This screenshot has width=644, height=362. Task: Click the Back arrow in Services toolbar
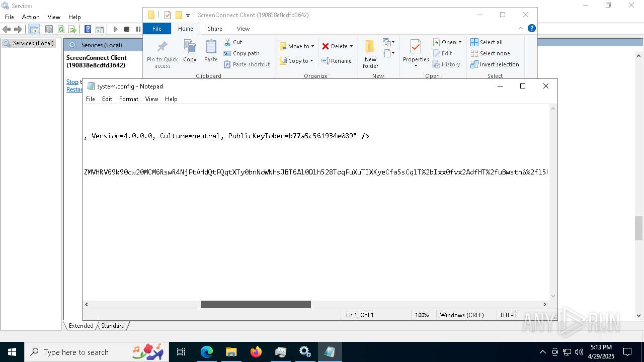(x=7, y=29)
